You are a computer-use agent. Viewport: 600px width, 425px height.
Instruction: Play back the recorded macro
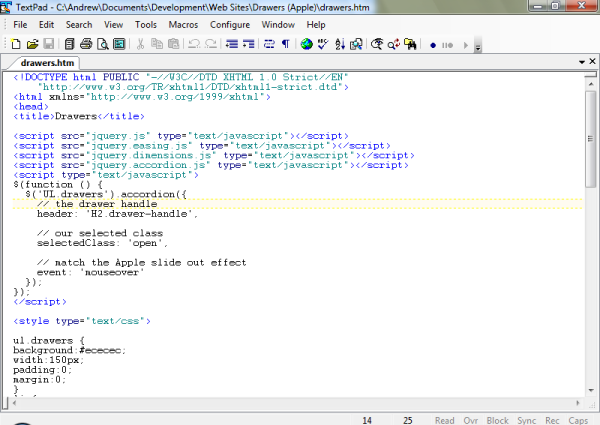pyautogui.click(x=466, y=45)
